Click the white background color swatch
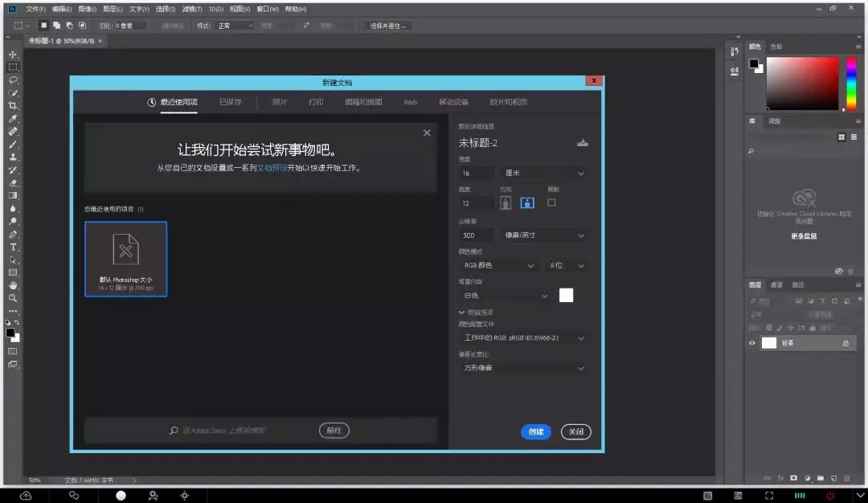 point(566,295)
